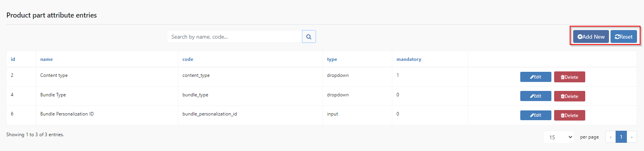This screenshot has height=151, width=644.
Task: Delete the Content type entry
Action: point(569,77)
